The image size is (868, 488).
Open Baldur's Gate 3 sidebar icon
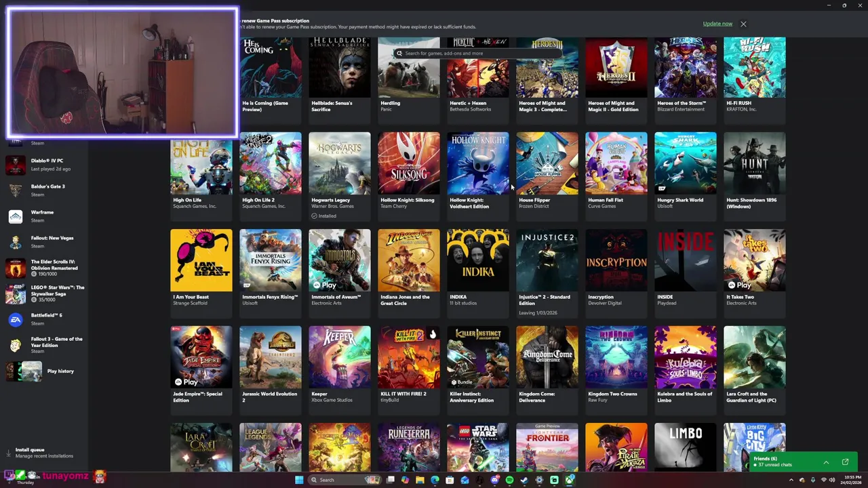click(16, 190)
